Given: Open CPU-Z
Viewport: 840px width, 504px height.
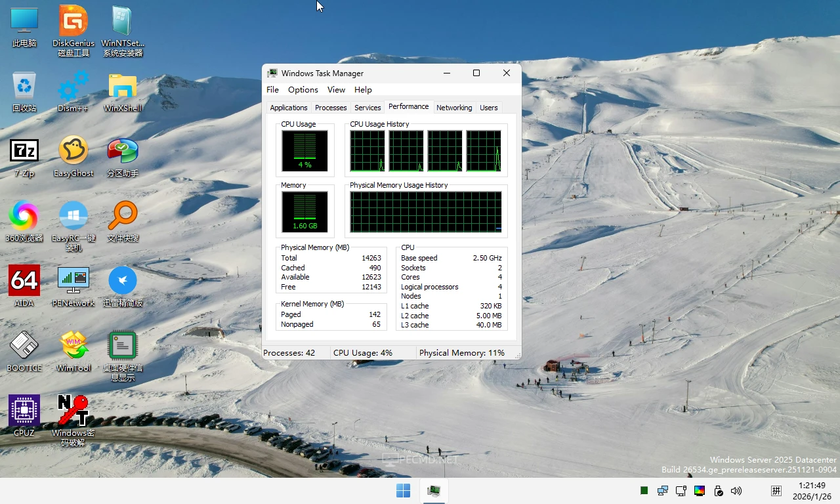Looking at the screenshot, I should (24, 410).
